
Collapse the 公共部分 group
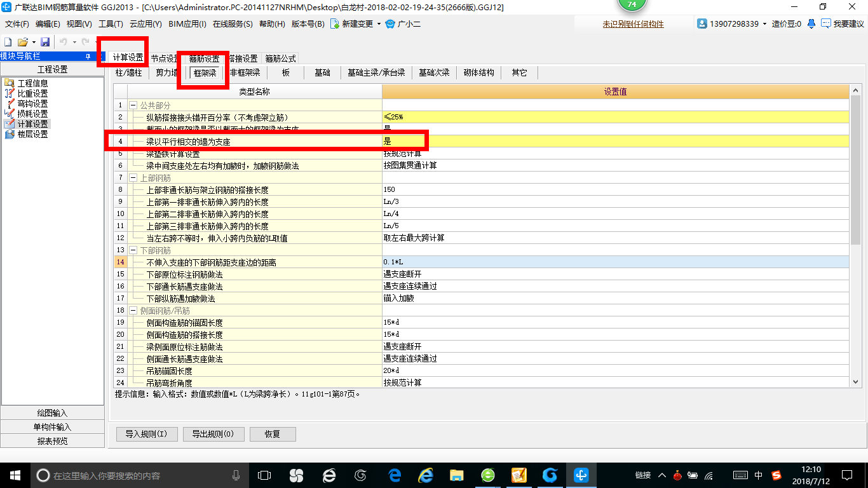tap(133, 105)
